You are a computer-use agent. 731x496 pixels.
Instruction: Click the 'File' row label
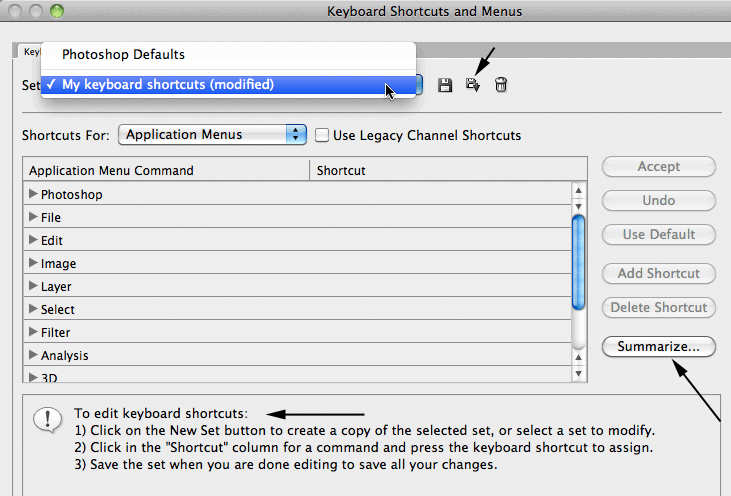pyautogui.click(x=51, y=218)
